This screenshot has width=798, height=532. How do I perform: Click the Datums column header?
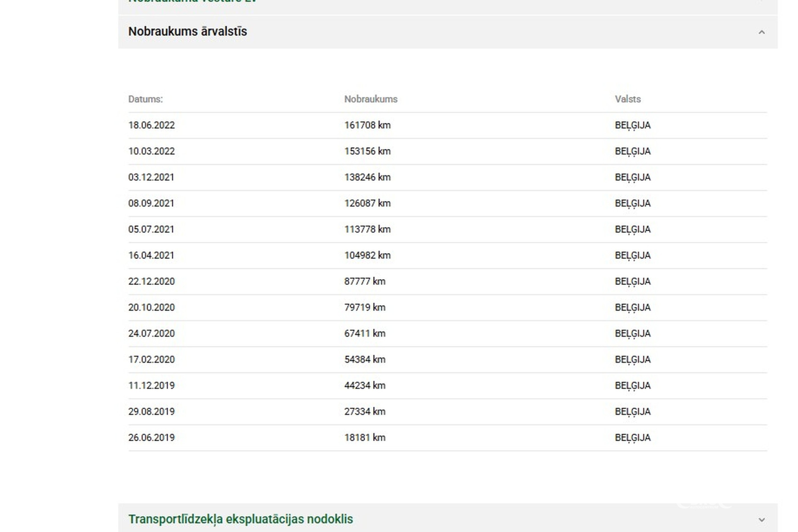(145, 99)
